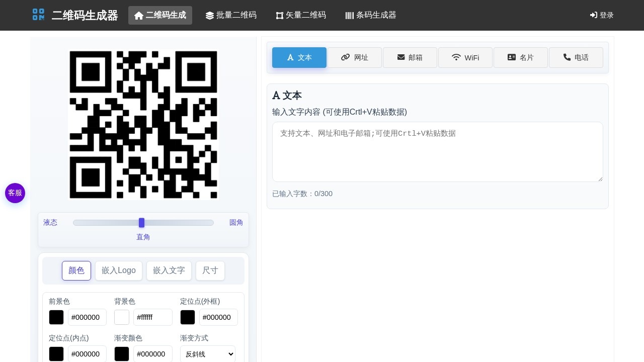Open the 嵌入文字 settings
Viewport: 644px width, 362px height.
[169, 270]
